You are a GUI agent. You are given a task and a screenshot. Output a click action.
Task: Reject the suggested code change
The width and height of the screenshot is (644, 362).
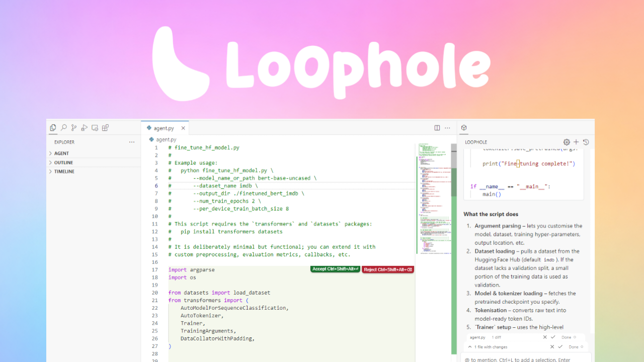pos(388,269)
